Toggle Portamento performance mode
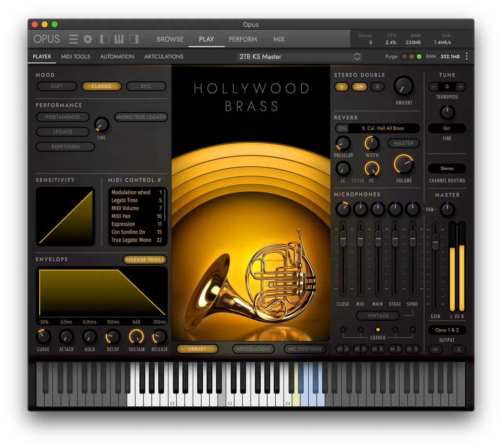The width and height of the screenshot is (502, 448). (x=62, y=117)
